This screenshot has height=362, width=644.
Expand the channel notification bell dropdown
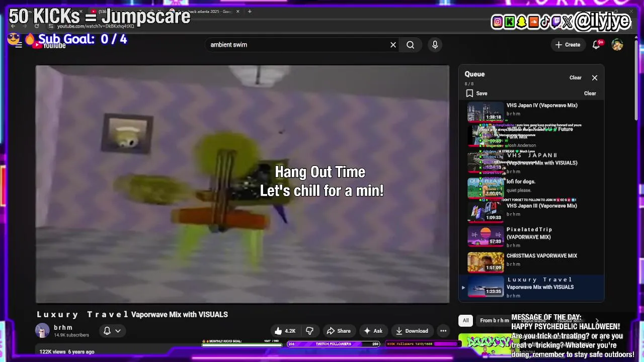[x=112, y=331]
